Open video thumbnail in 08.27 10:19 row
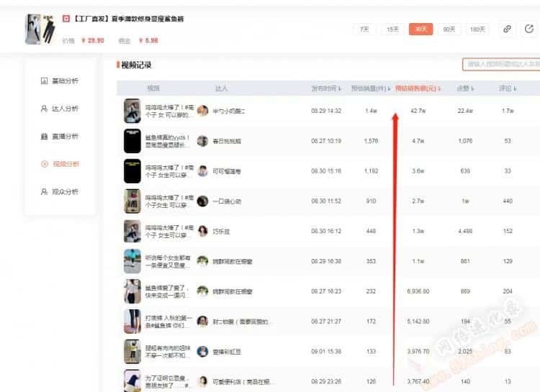 tap(132, 141)
